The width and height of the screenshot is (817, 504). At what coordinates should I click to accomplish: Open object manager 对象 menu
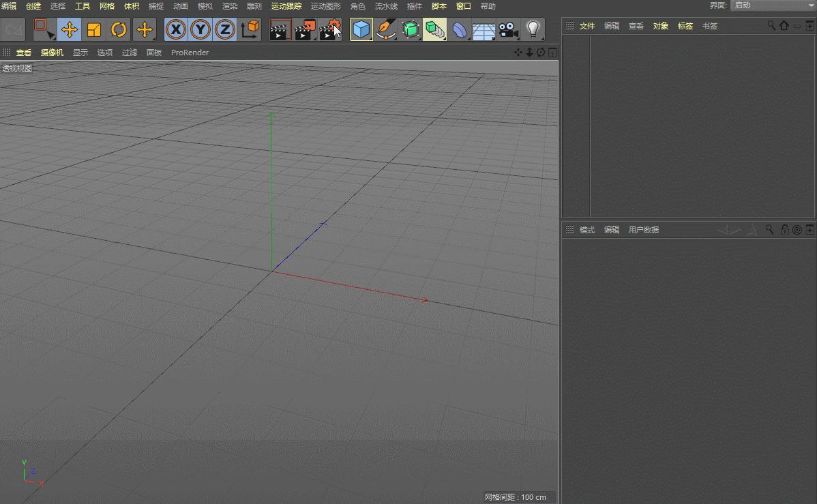point(661,25)
